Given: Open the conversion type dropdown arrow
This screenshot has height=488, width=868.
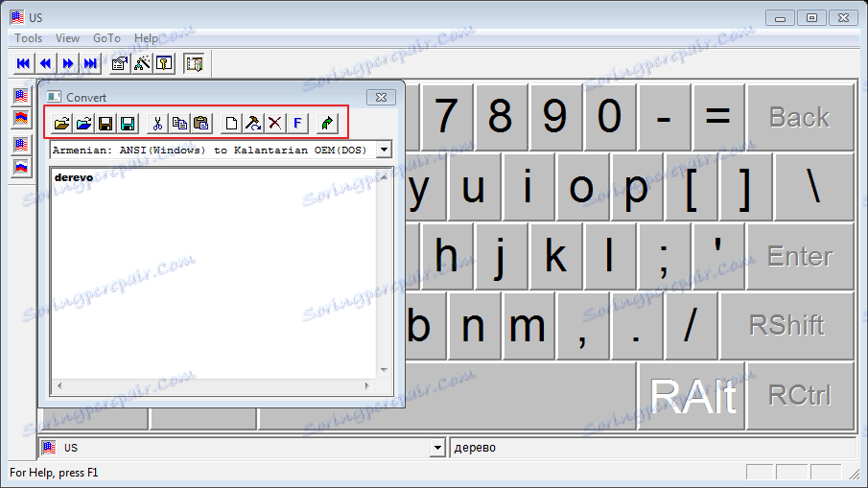Looking at the screenshot, I should [x=384, y=150].
